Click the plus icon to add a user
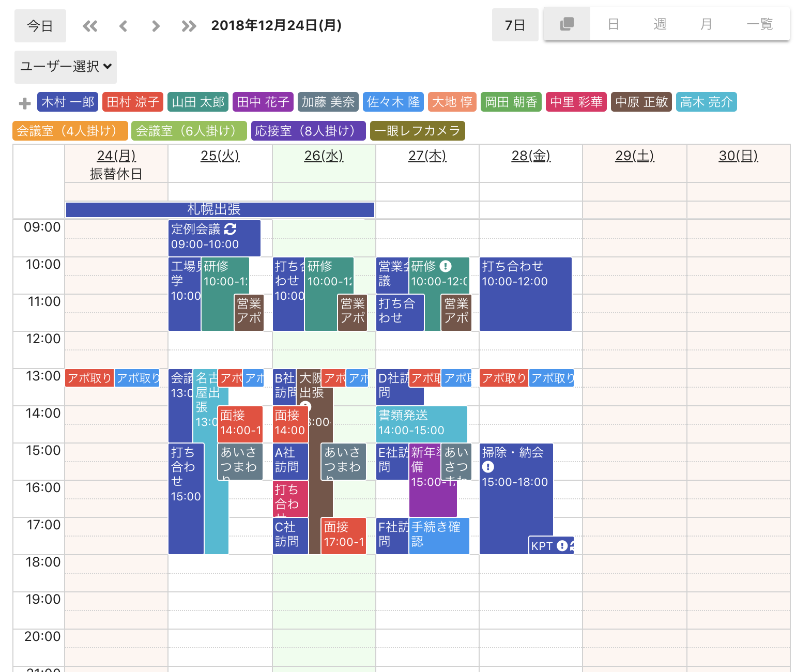Image resolution: width=796 pixels, height=672 pixels. (x=24, y=103)
